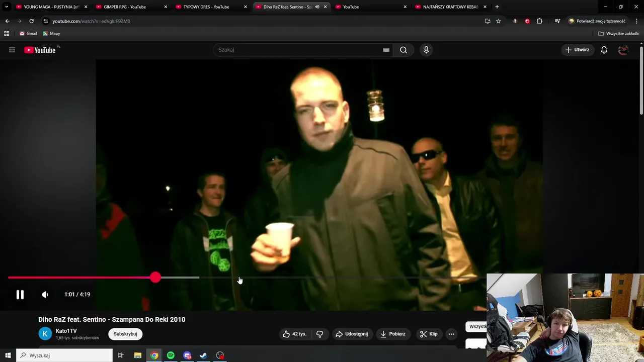Image resolution: width=644 pixels, height=362 pixels.
Task: Start voice search with the microphone
Action: click(426, 50)
